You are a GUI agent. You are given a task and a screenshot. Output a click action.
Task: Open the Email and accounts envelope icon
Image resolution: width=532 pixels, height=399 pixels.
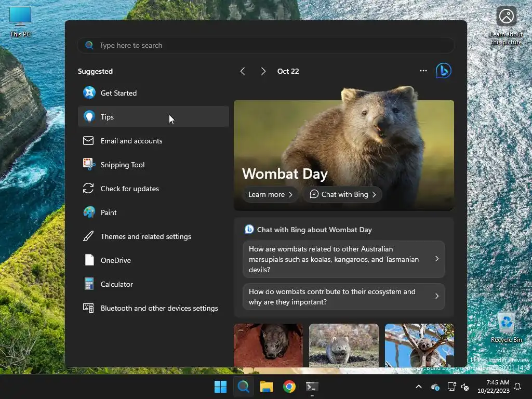[88, 140]
